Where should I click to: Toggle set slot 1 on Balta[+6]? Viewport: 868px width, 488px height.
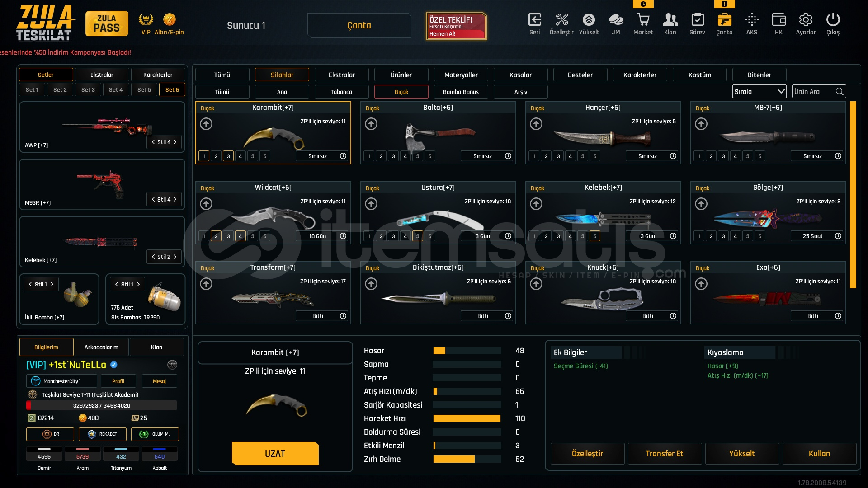click(x=369, y=156)
